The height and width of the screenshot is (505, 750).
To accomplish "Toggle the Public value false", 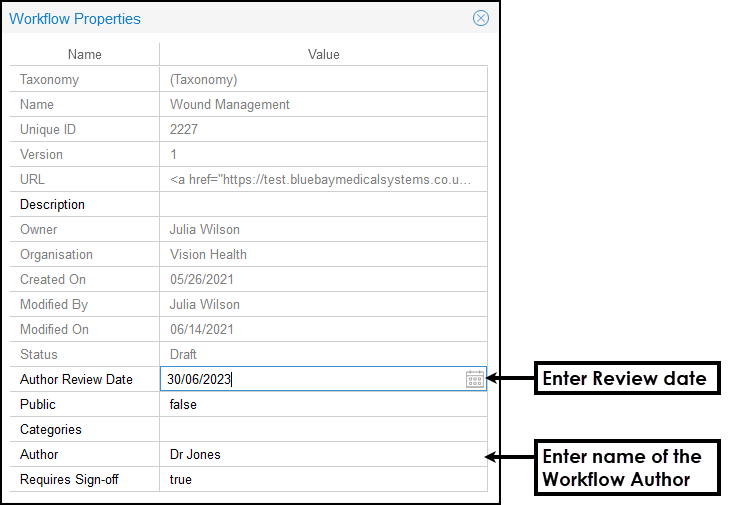I will click(183, 404).
